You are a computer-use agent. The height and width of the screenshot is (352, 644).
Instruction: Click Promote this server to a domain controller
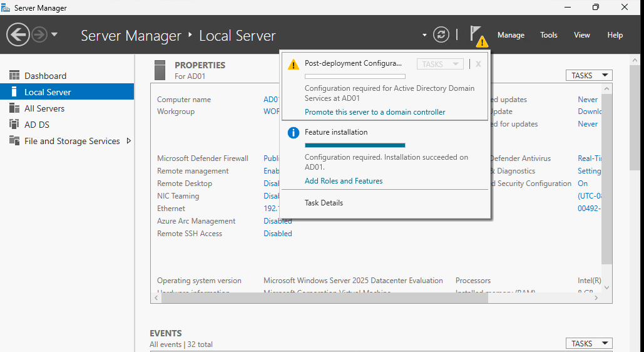[375, 112]
